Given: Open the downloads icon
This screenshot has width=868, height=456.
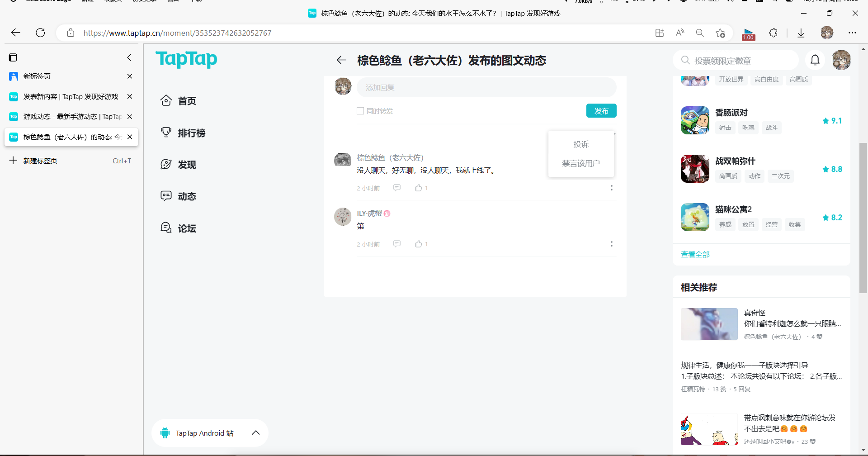Looking at the screenshot, I should (x=801, y=33).
